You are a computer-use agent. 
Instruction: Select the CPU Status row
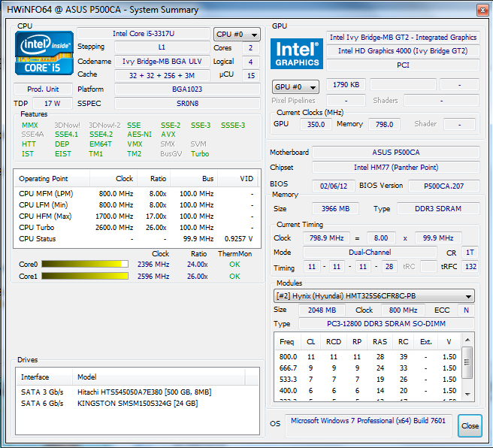136,238
